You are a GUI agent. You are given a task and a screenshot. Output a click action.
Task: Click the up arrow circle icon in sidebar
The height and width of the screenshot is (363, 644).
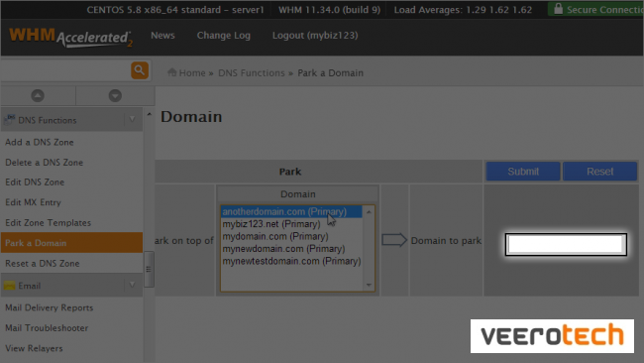(x=38, y=96)
